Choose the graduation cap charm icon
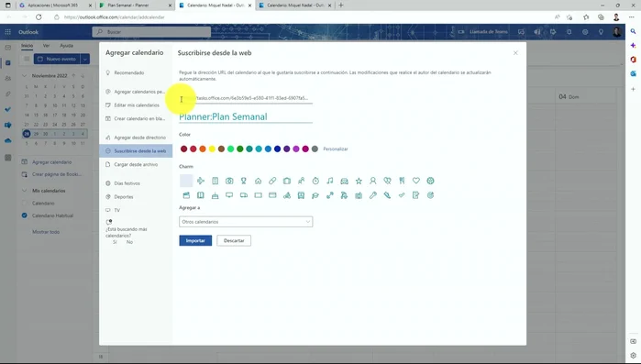Screen dimensions: 641x364 315,195
